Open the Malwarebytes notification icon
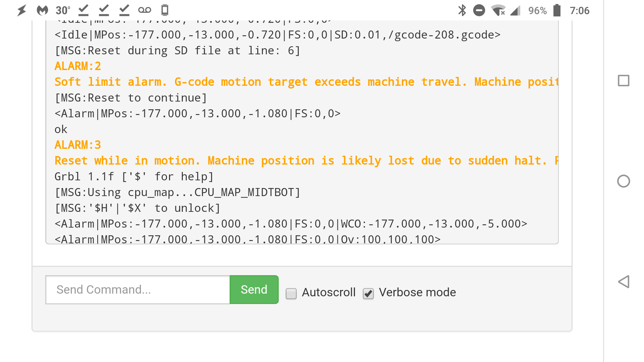The height and width of the screenshot is (362, 644). coord(42,10)
